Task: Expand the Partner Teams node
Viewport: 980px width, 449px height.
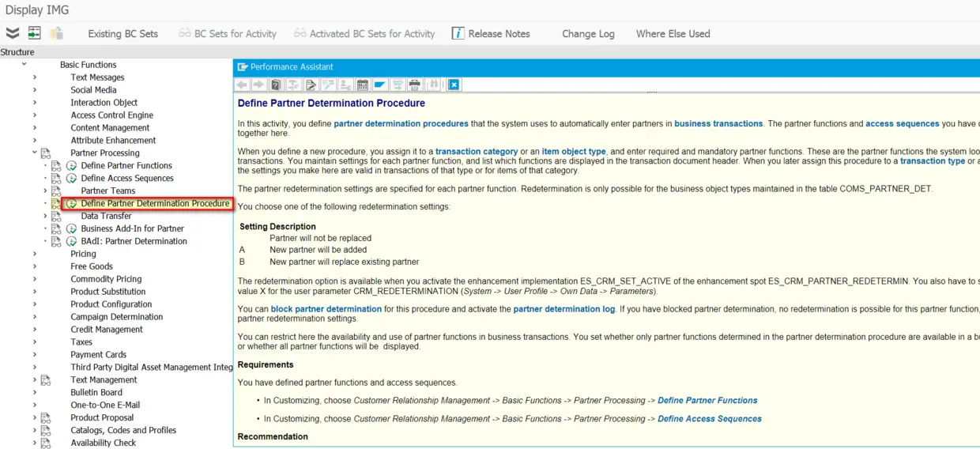Action: (45, 191)
